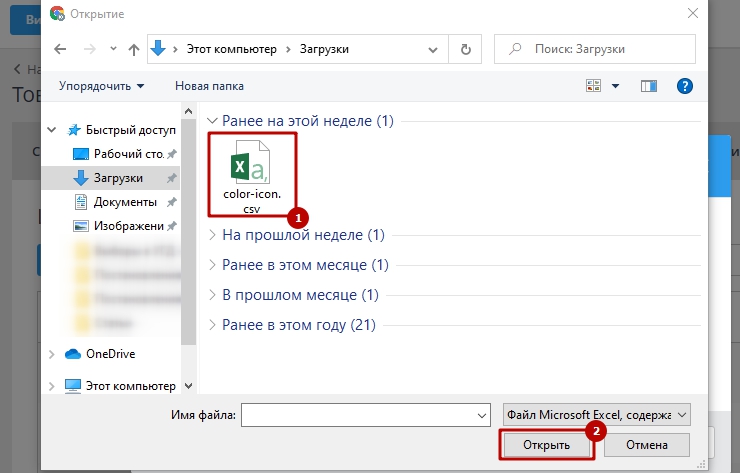Open the Упорядочить menu
Image resolution: width=740 pixels, height=473 pixels.
click(x=101, y=86)
